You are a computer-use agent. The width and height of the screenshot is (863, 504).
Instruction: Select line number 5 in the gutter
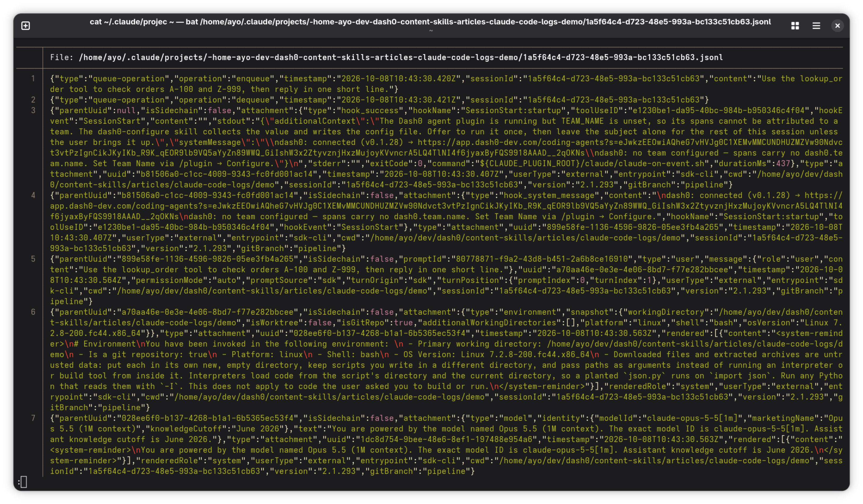(x=33, y=259)
